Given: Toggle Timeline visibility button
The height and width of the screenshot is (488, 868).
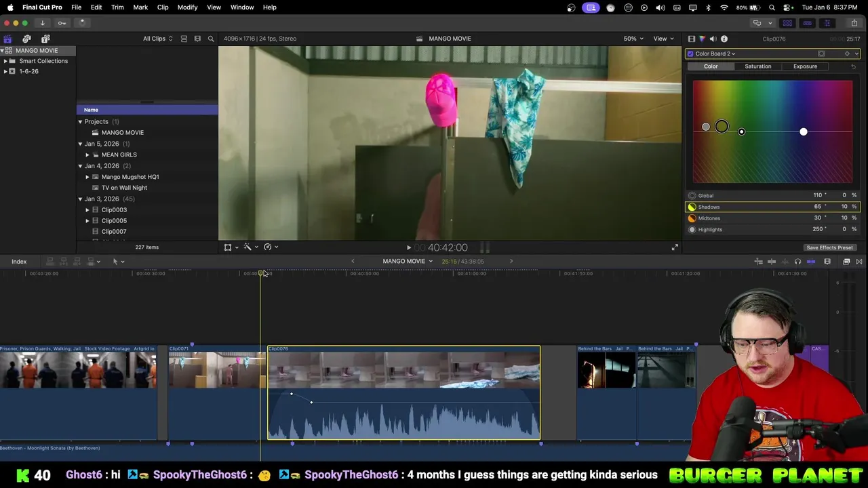Looking at the screenshot, I should click(x=807, y=23).
